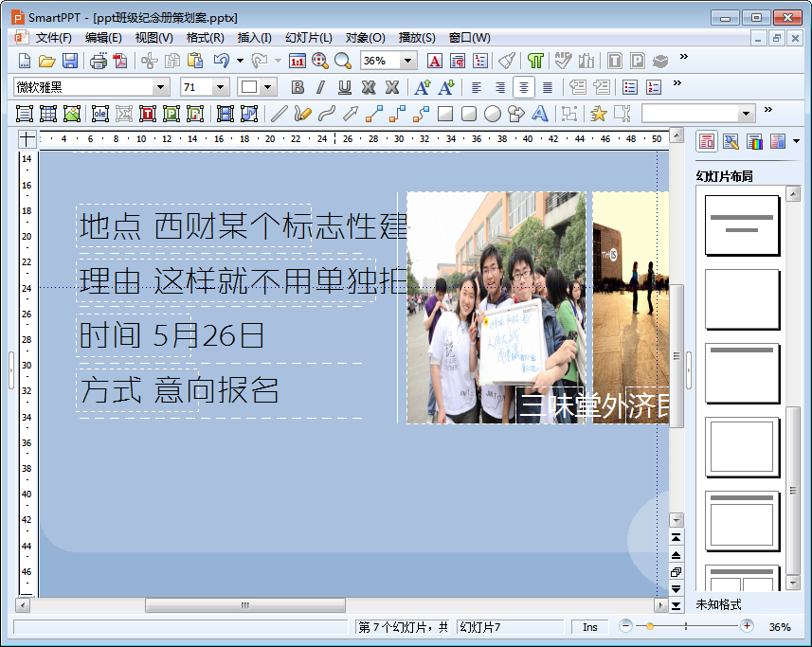812x647 pixels.
Task: Insert a table using the grid icon
Action: [x=48, y=114]
